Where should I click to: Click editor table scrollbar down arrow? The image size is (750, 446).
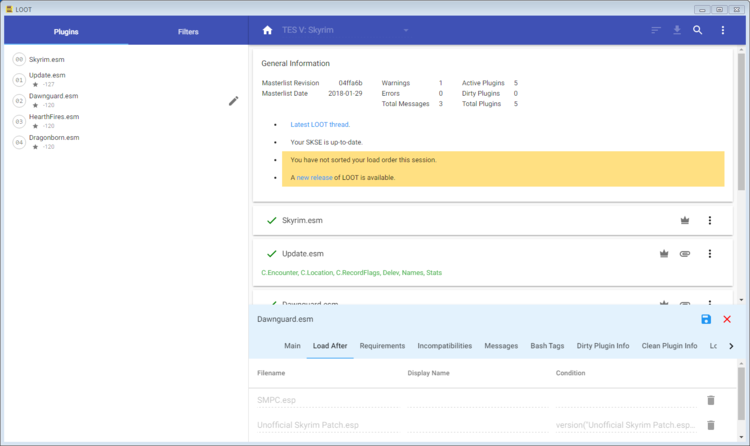741,437
